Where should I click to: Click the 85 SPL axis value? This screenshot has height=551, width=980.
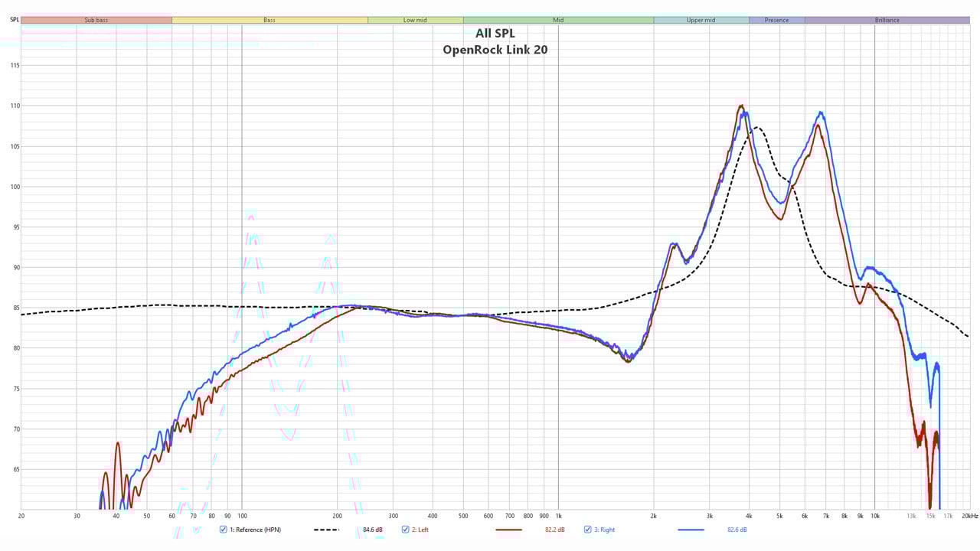(16, 308)
